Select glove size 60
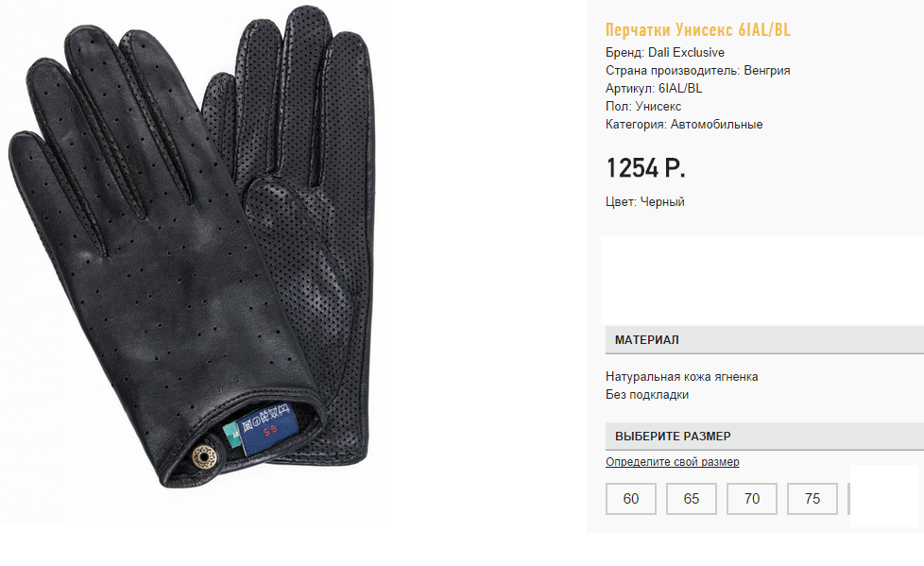The image size is (924, 566). pyautogui.click(x=630, y=499)
